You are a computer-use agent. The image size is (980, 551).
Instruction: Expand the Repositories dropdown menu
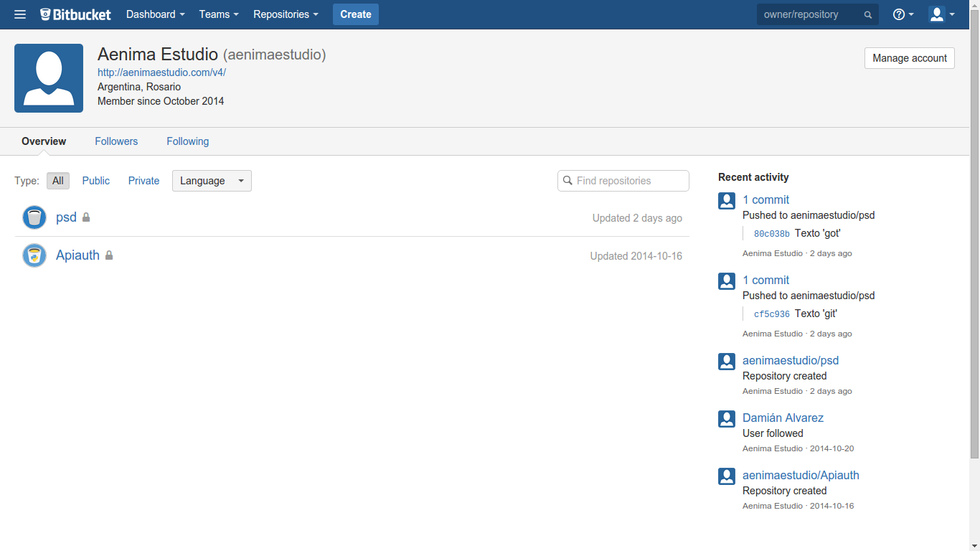(286, 14)
